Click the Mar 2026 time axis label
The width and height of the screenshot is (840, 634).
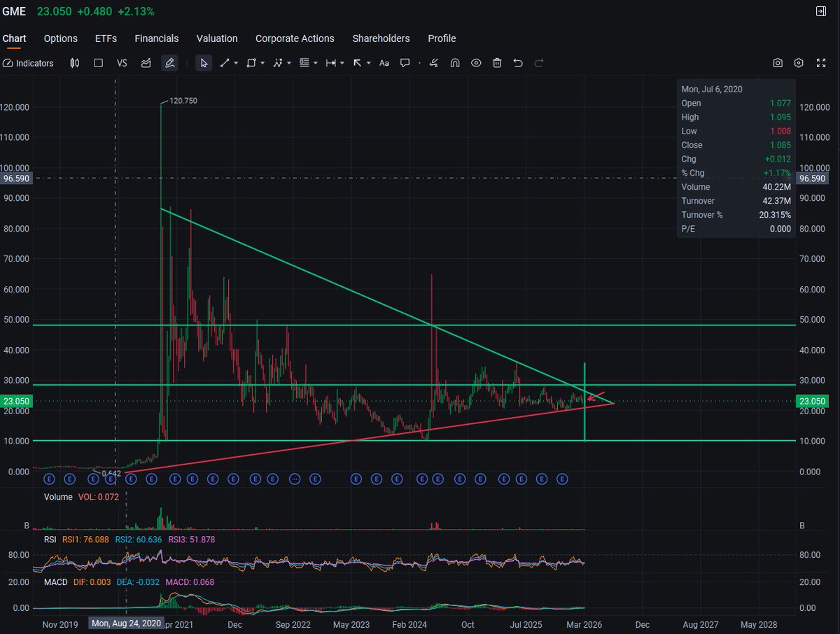tap(584, 624)
